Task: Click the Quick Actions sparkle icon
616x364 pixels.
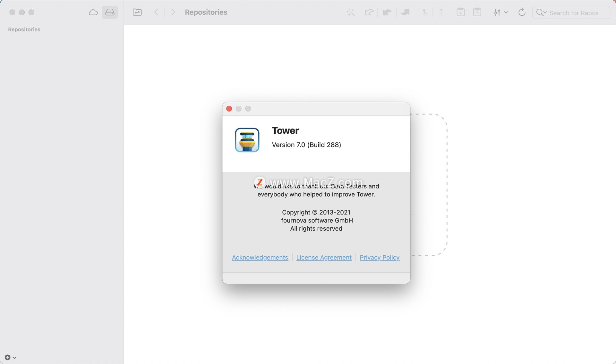Action: point(351,12)
